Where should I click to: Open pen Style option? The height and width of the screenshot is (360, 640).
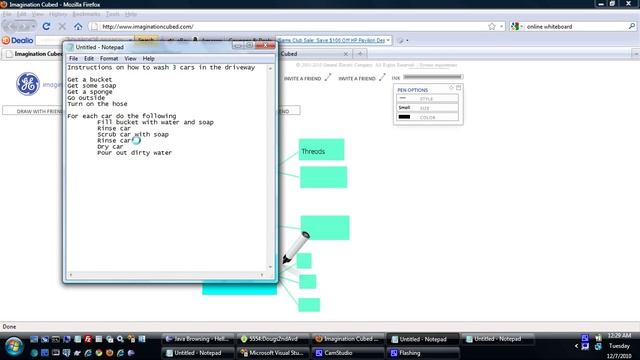point(427,99)
